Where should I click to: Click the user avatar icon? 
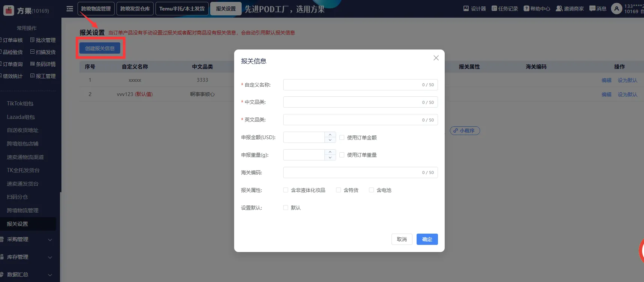616,9
